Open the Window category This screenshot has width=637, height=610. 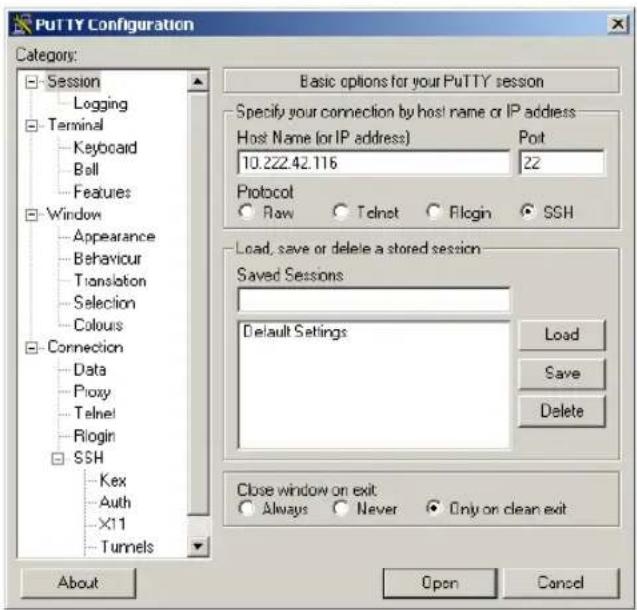(74, 214)
